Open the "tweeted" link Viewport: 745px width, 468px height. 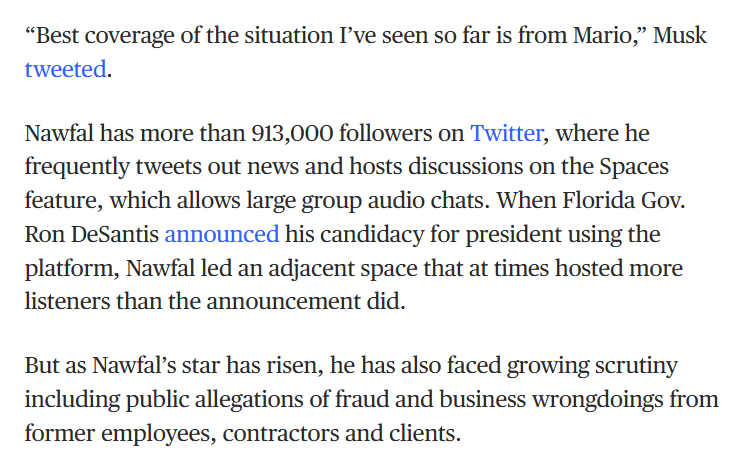click(x=64, y=71)
